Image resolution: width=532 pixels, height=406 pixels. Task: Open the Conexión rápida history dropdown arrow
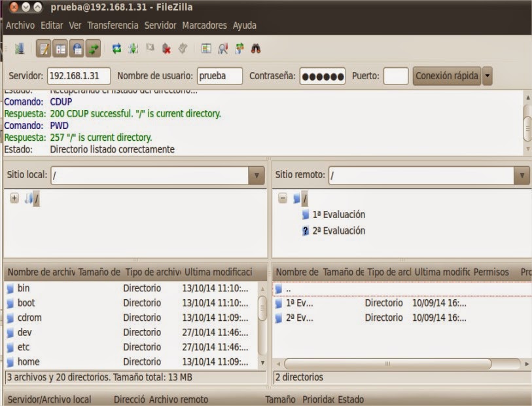click(488, 76)
